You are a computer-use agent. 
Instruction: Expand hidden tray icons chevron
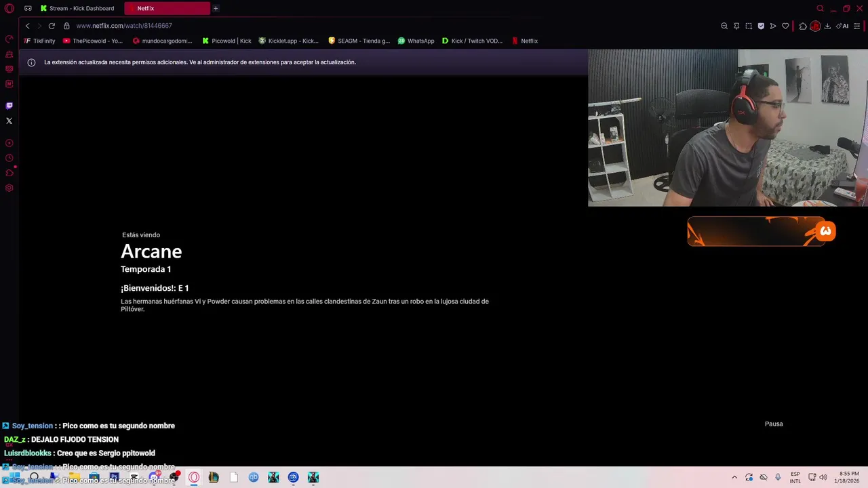pyautogui.click(x=734, y=477)
